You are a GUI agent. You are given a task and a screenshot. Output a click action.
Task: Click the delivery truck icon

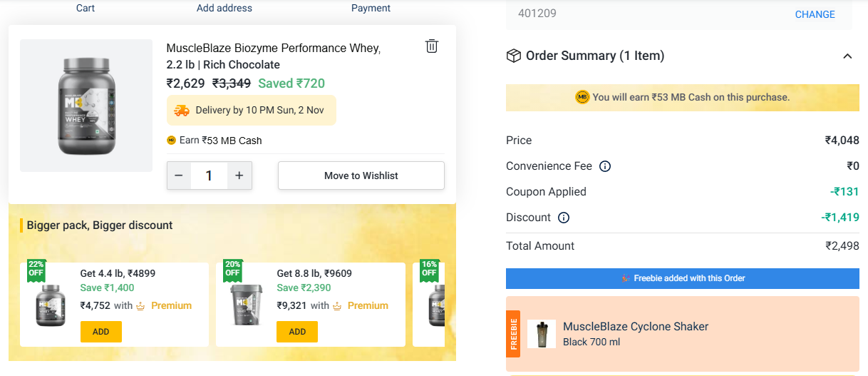coord(182,111)
